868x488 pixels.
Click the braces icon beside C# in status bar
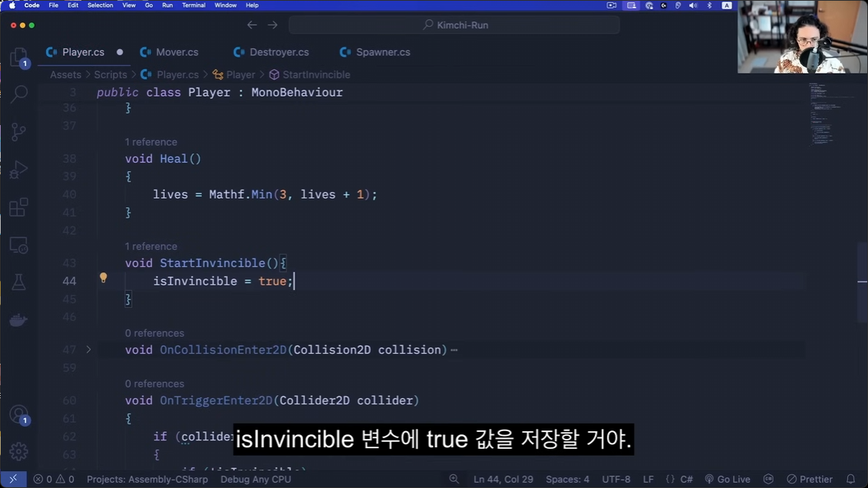coord(670,479)
